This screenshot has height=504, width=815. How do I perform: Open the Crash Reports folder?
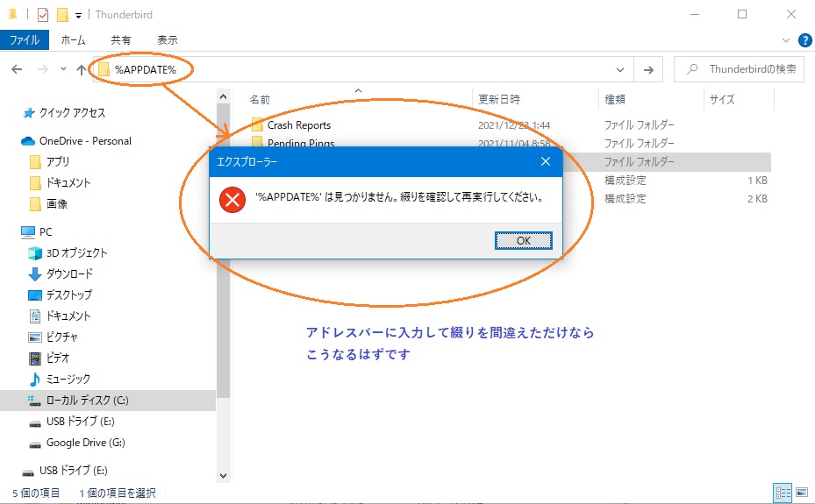pos(298,125)
